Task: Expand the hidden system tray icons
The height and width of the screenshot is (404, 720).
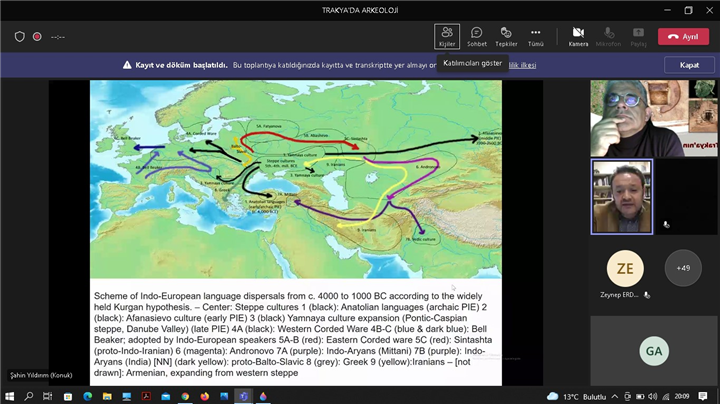Action: point(615,396)
